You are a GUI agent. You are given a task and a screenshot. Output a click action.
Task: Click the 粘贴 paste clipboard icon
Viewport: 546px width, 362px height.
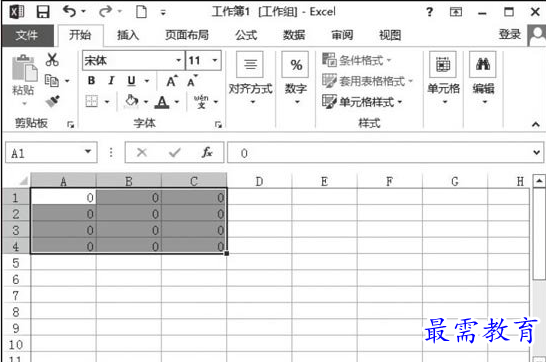tap(24, 68)
